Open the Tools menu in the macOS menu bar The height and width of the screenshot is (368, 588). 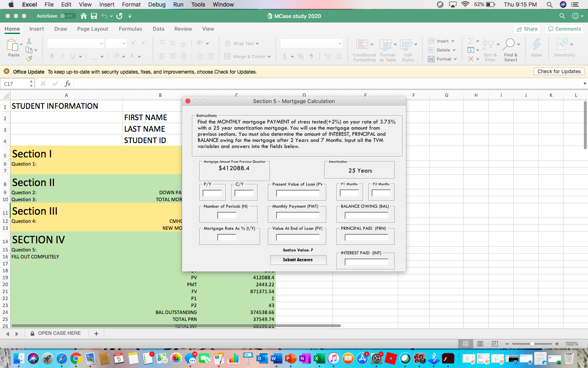pos(198,4)
